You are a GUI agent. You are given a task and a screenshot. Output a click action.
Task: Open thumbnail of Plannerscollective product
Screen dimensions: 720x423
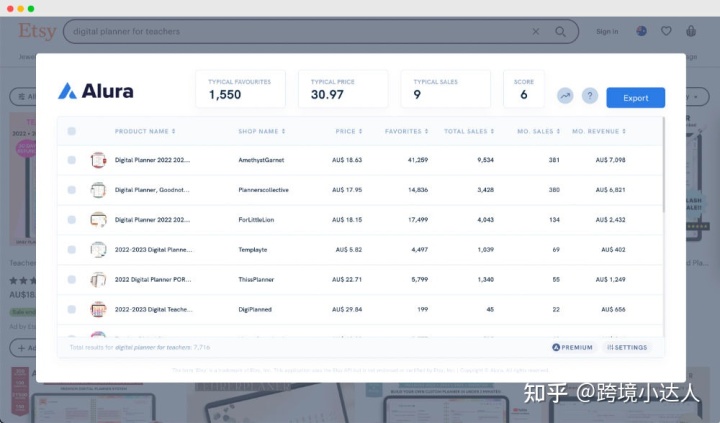[x=98, y=189]
